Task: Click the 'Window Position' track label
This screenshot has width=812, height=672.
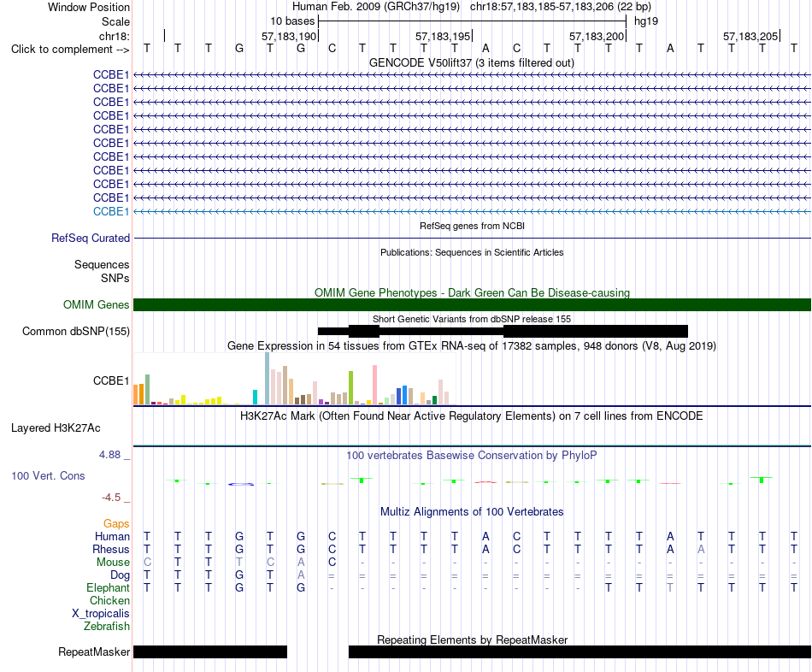Action: 89,7
